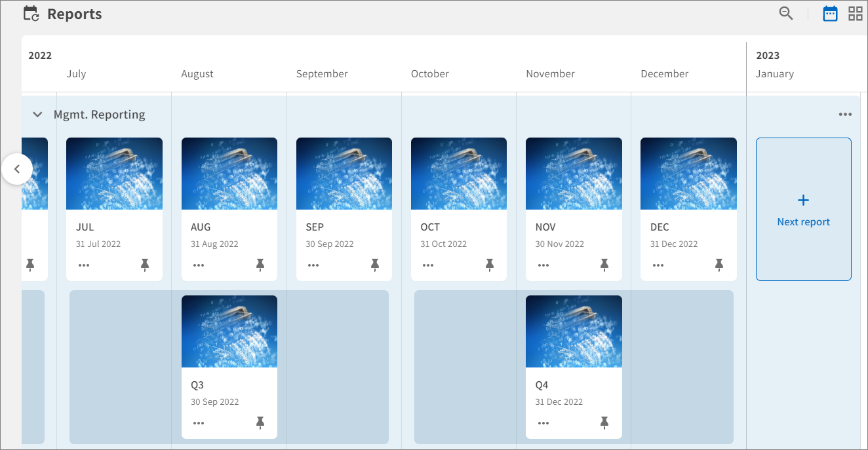Click the search magnifier icon
868x450 pixels.
point(785,13)
